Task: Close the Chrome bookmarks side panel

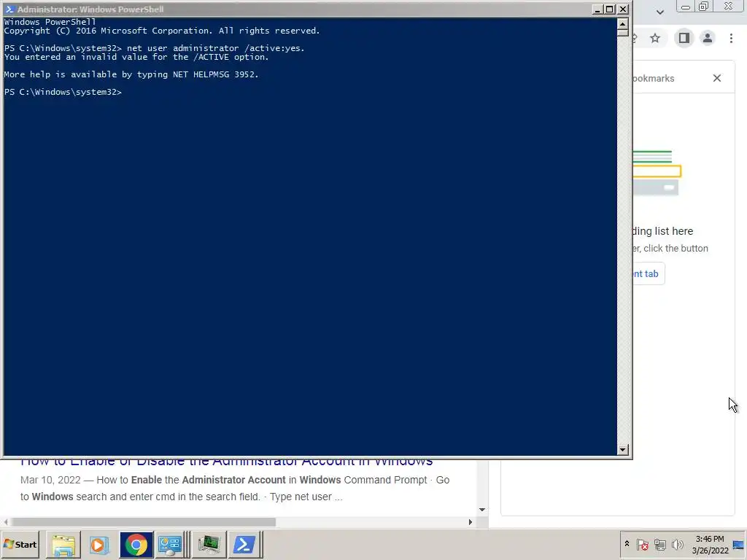Action: pyautogui.click(x=717, y=78)
